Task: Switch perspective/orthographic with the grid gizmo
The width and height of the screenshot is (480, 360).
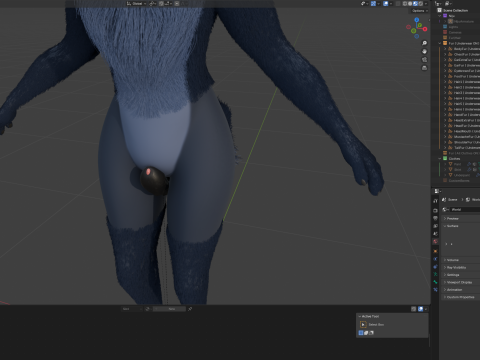Action: pos(424,68)
